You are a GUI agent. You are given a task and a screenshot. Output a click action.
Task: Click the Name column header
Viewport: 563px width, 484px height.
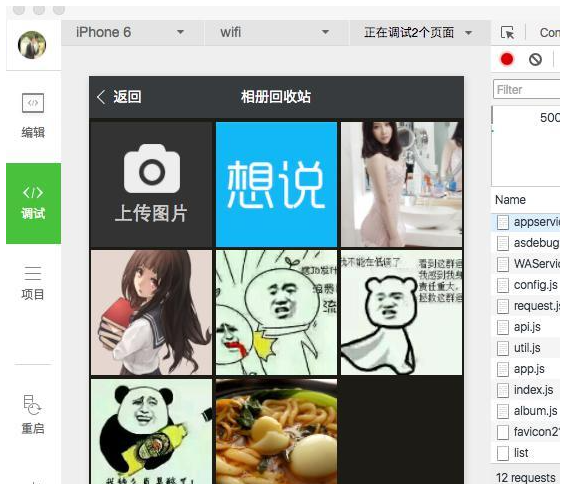(510, 200)
